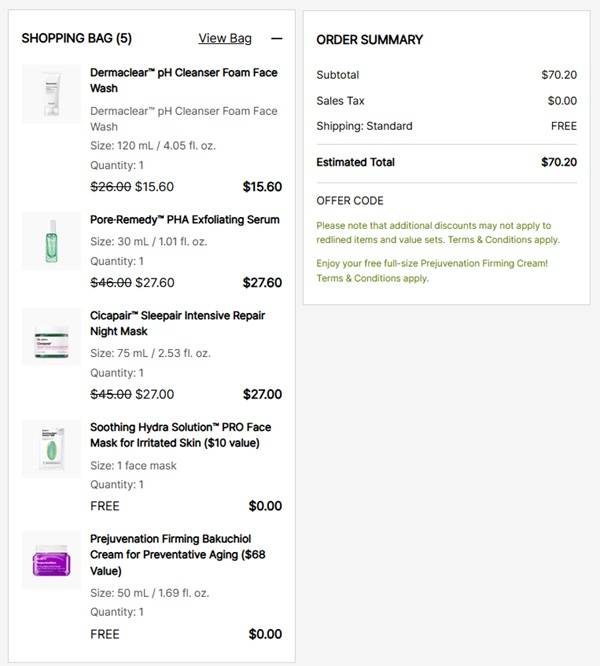Screen dimensions: 600x666
Task: Open the Cicapair Sleepair Intensive Repair Night Mask title
Action: click(x=177, y=323)
